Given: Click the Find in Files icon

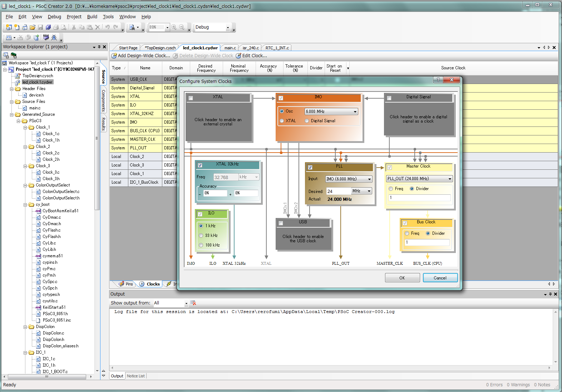Looking at the screenshot, I should tap(132, 27).
